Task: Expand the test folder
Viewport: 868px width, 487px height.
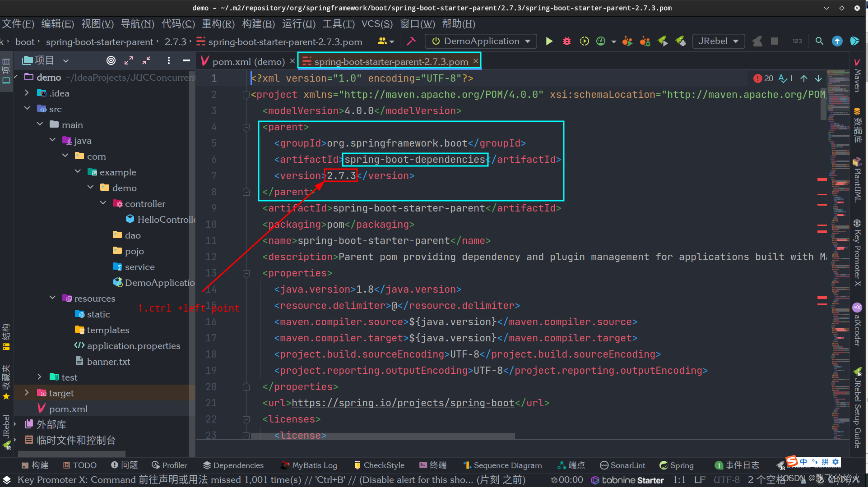Action: click(40, 377)
